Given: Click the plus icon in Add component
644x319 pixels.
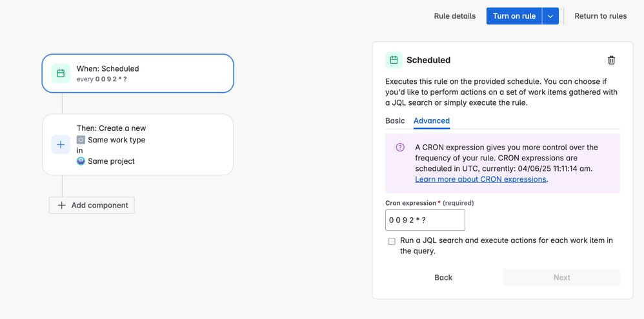Looking at the screenshot, I should coord(62,205).
